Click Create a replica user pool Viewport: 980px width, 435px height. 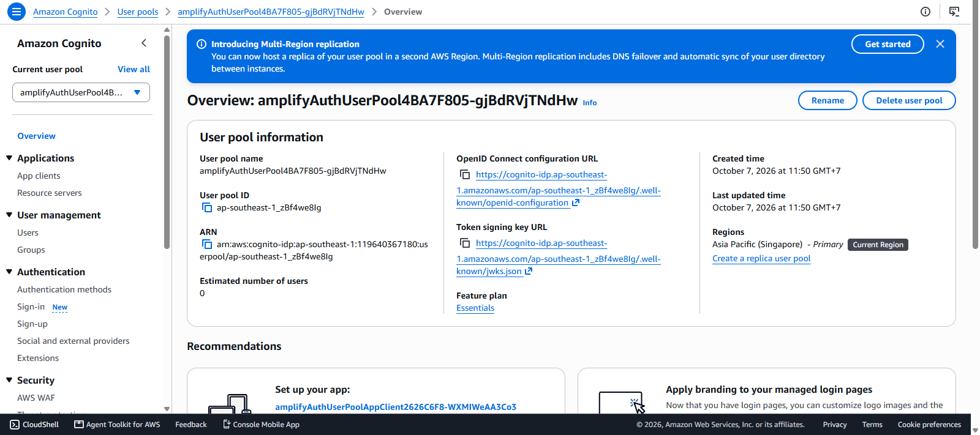[x=761, y=258]
